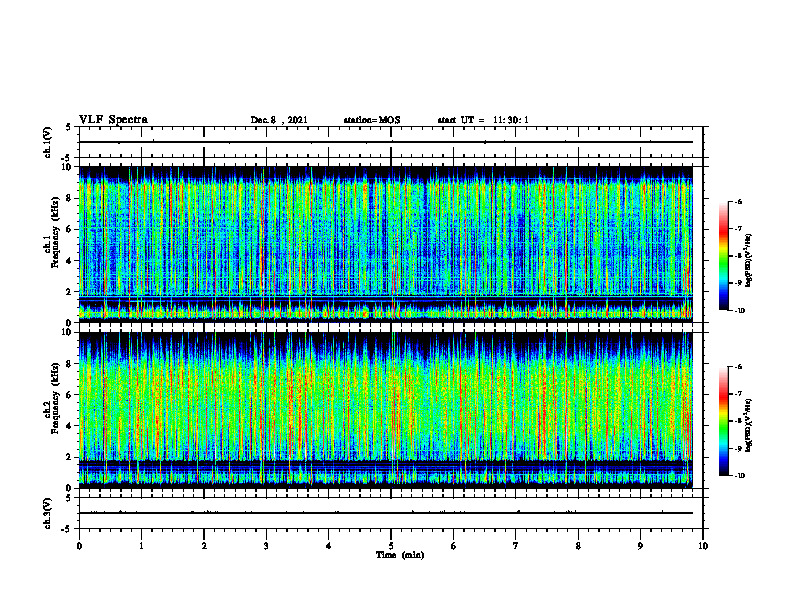Click the "station=MOS" header label
The image size is (792, 612).
click(x=372, y=120)
